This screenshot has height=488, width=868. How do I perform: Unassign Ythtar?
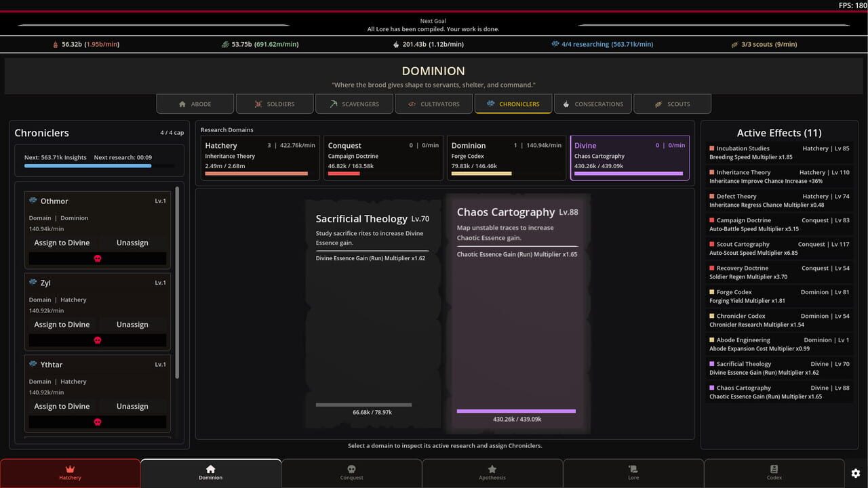coord(132,406)
